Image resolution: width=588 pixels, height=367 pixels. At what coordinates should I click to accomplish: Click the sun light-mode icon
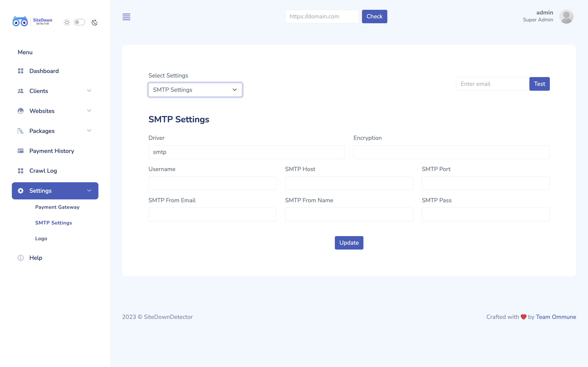(67, 22)
